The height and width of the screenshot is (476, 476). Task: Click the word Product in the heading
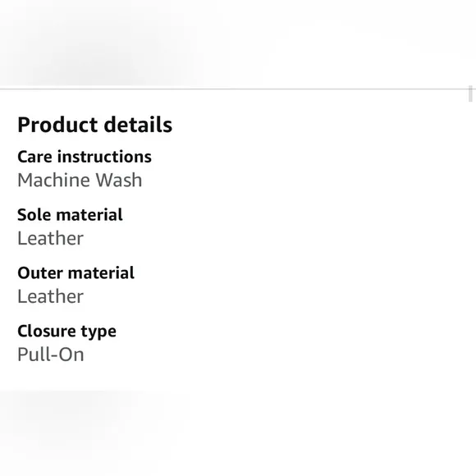pyautogui.click(x=57, y=125)
